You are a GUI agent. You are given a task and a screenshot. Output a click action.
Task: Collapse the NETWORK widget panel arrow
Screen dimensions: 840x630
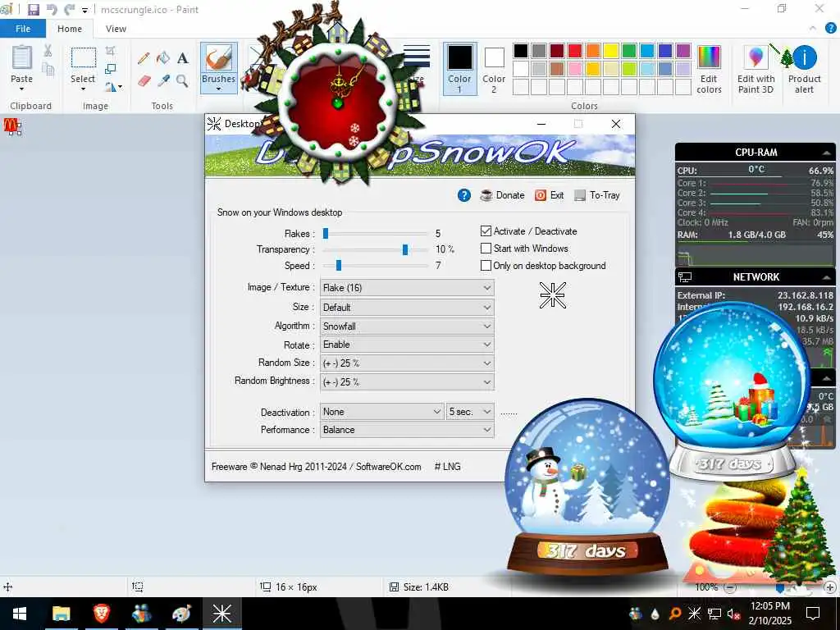point(827,277)
